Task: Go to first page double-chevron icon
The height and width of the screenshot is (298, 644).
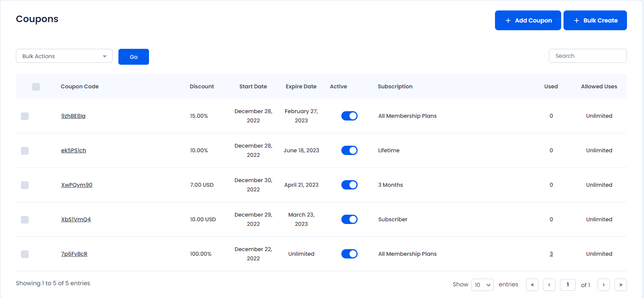Action: pos(532,285)
